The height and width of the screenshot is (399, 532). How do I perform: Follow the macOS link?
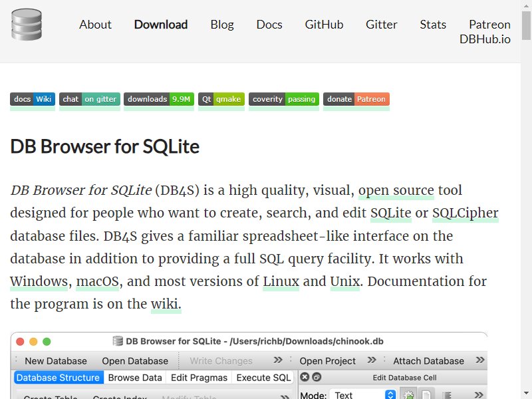point(97,281)
